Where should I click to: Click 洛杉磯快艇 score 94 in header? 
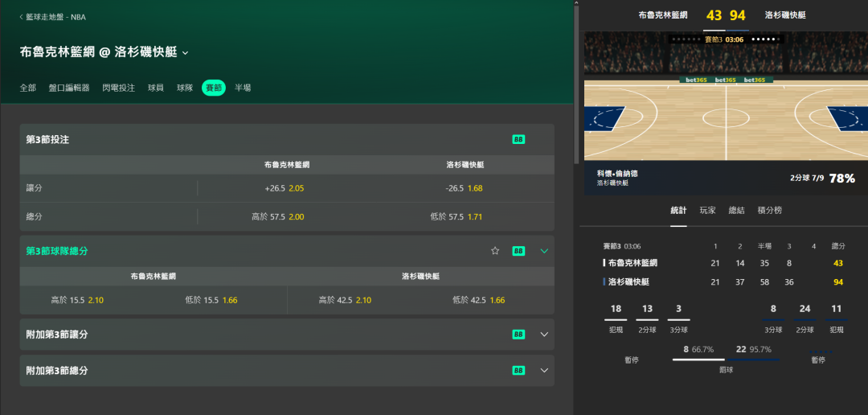(x=737, y=15)
